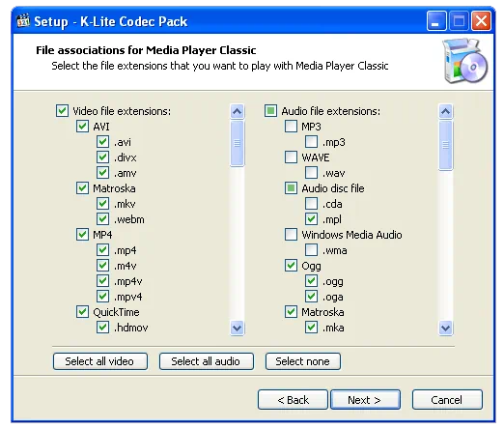The image size is (504, 429).
Task: Toggle the Audio file extensions checkbox
Action: (270, 111)
